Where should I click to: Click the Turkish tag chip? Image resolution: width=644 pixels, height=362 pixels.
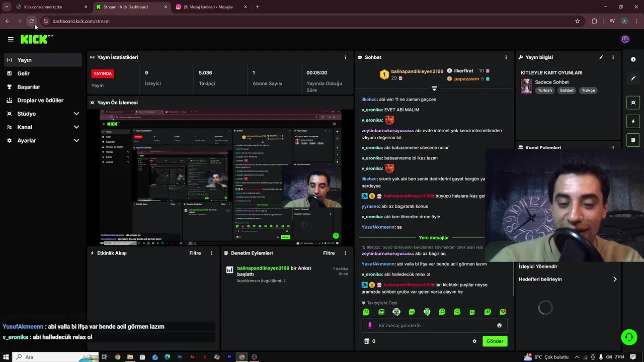tap(544, 90)
